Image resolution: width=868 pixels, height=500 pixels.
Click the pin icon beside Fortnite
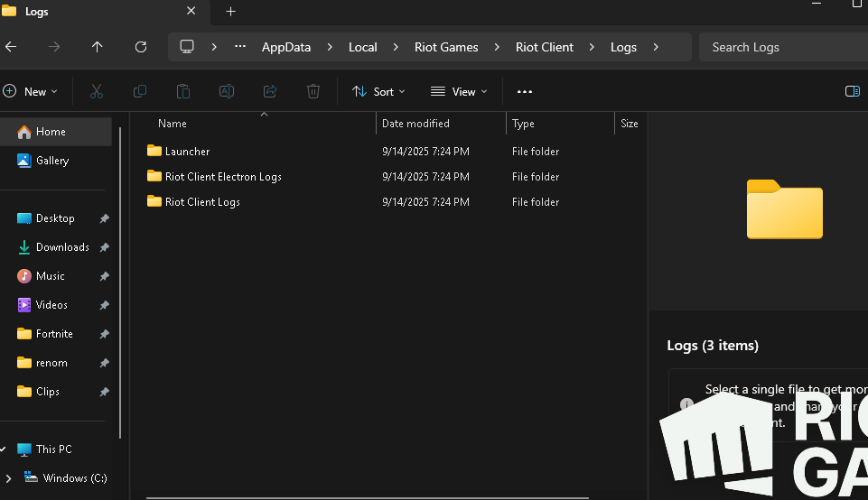[x=104, y=334]
